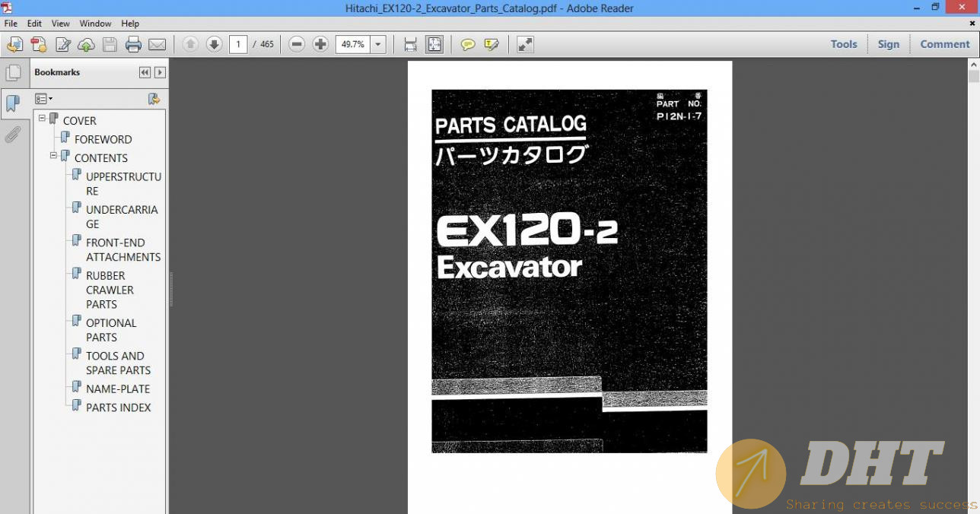Click the Add sticky note icon
The image size is (980, 514).
pyautogui.click(x=468, y=45)
